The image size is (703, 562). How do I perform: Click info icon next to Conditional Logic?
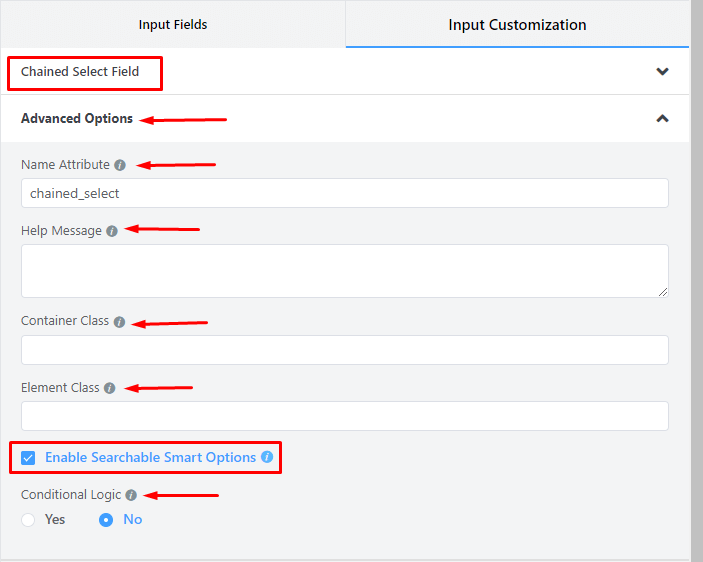[131, 494]
